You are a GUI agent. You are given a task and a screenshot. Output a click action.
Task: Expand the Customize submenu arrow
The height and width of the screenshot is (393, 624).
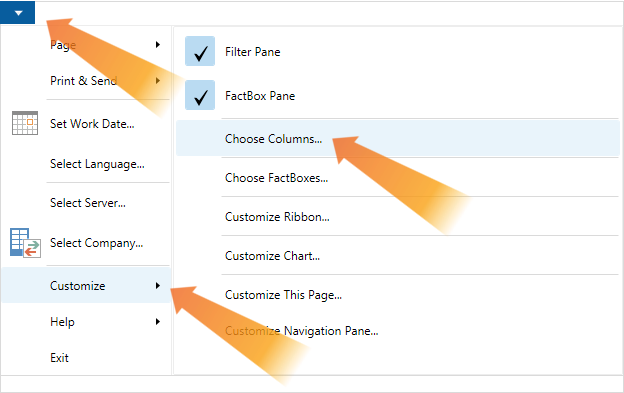[x=158, y=286]
